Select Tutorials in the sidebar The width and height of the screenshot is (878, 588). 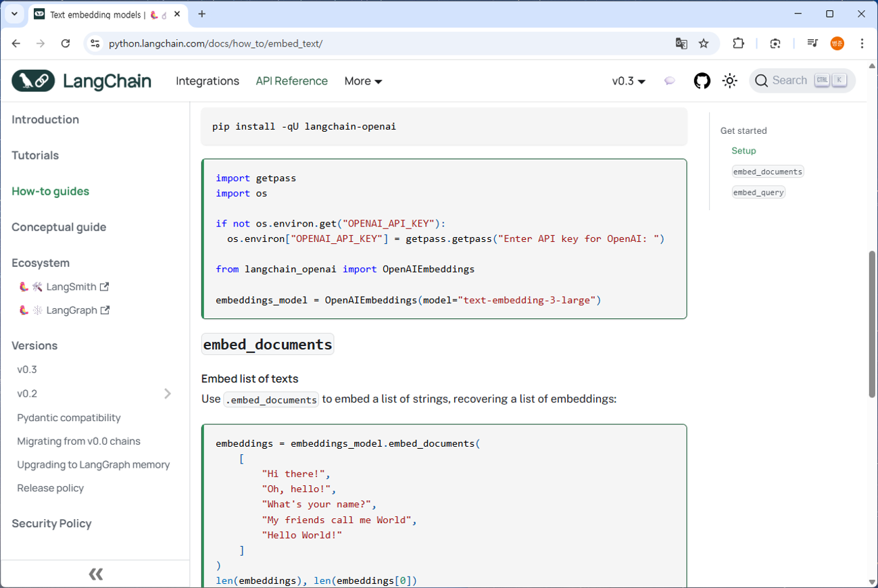pos(35,155)
